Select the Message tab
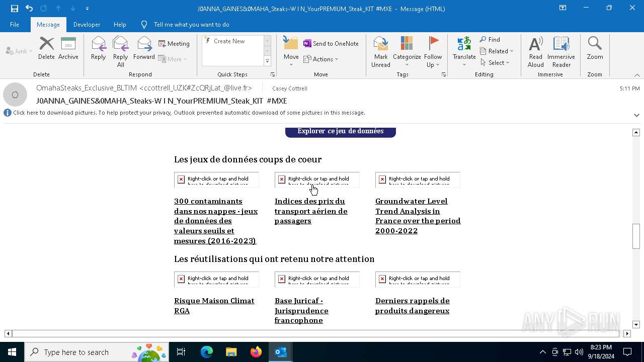The height and width of the screenshot is (362, 644). pos(48,25)
